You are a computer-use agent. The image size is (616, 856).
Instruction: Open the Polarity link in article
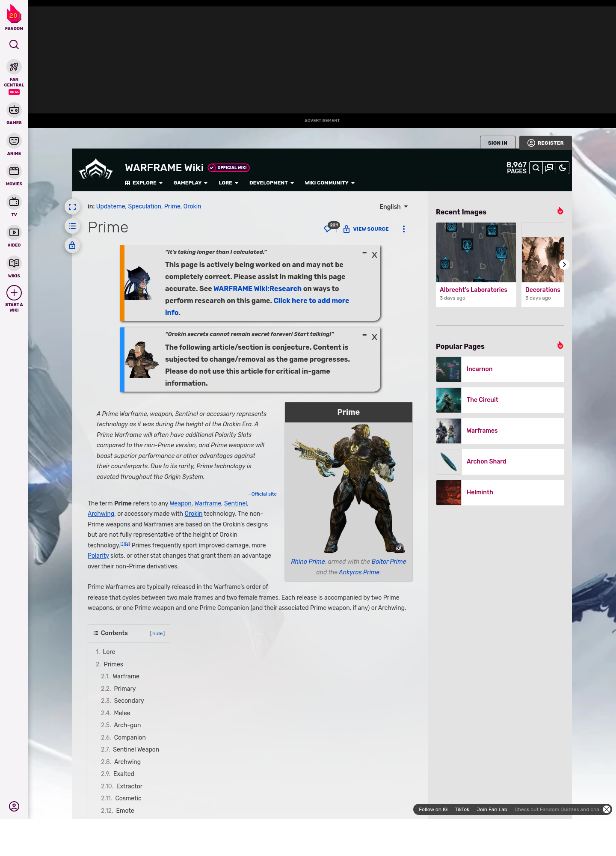coord(98,556)
